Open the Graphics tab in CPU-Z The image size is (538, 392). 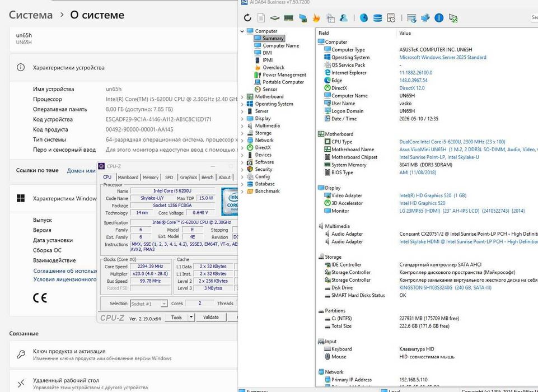(x=188, y=177)
